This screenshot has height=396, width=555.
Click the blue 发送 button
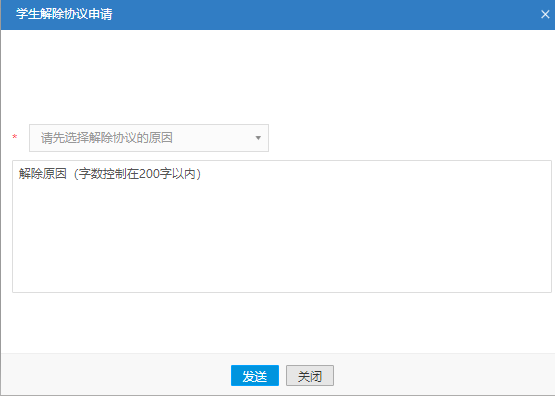click(x=255, y=375)
